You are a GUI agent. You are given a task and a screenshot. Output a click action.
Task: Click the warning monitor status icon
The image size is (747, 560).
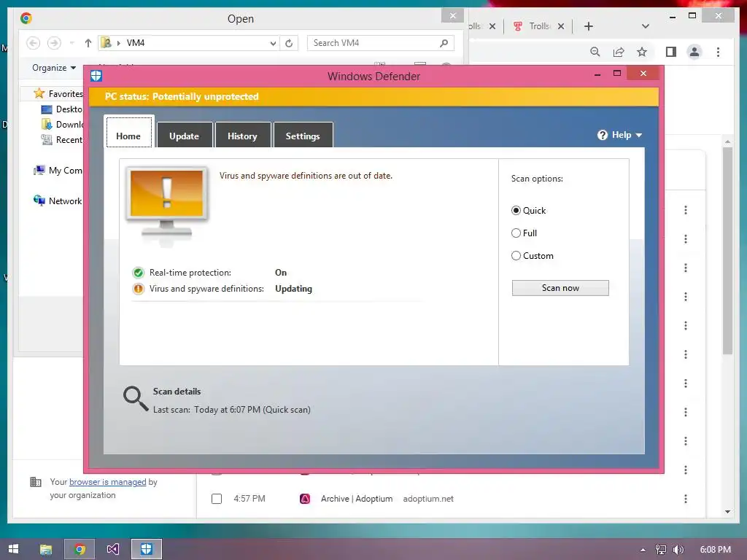167,206
